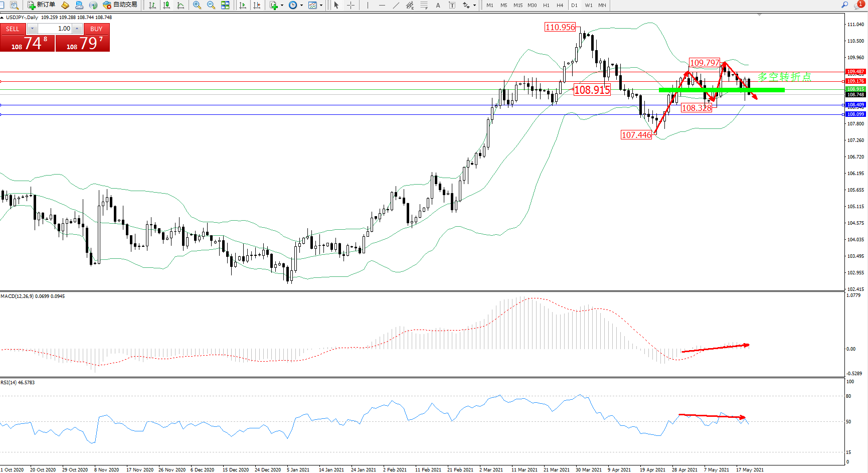Zoom out of the chart
This screenshot has width=868, height=473.
click(211, 5)
